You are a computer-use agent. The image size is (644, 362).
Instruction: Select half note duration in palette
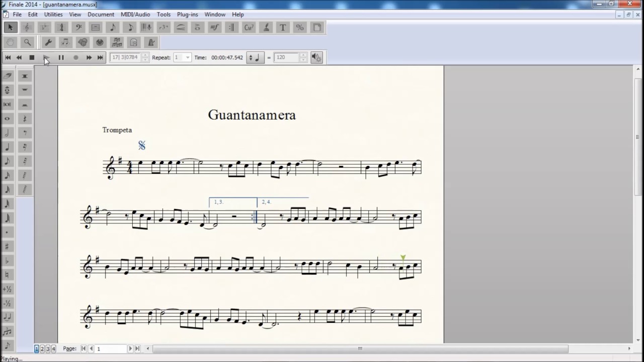(x=8, y=133)
